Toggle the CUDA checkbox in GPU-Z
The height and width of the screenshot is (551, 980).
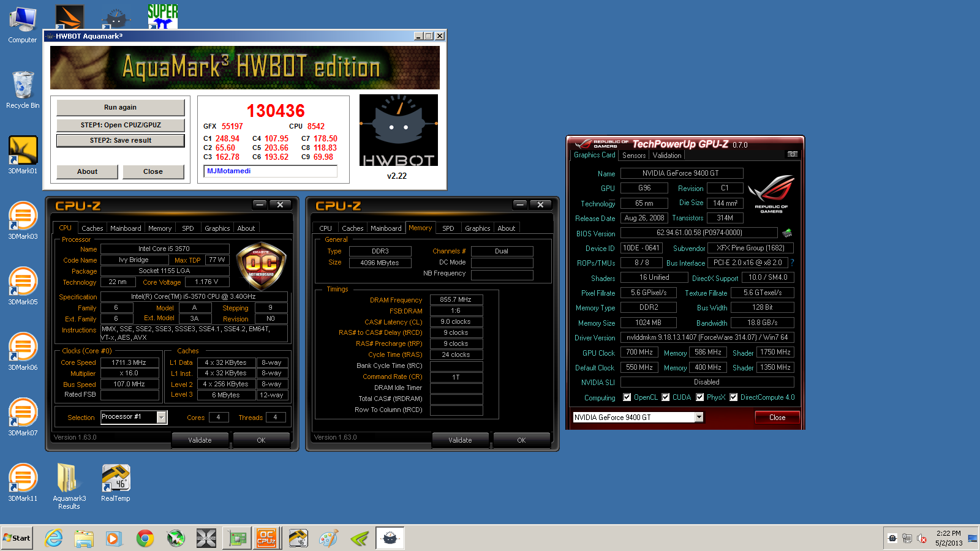pyautogui.click(x=666, y=397)
